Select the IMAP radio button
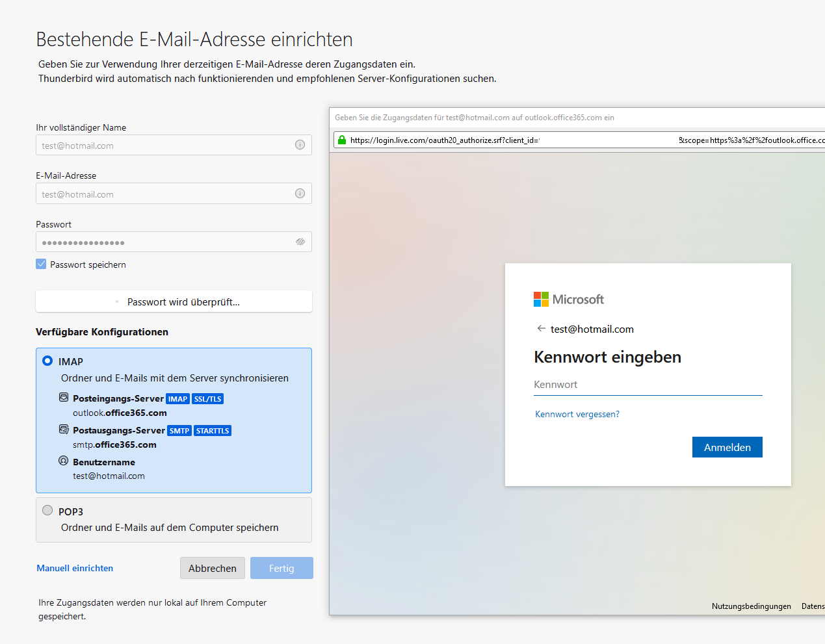Screen dimensions: 825x644 pos(47,361)
